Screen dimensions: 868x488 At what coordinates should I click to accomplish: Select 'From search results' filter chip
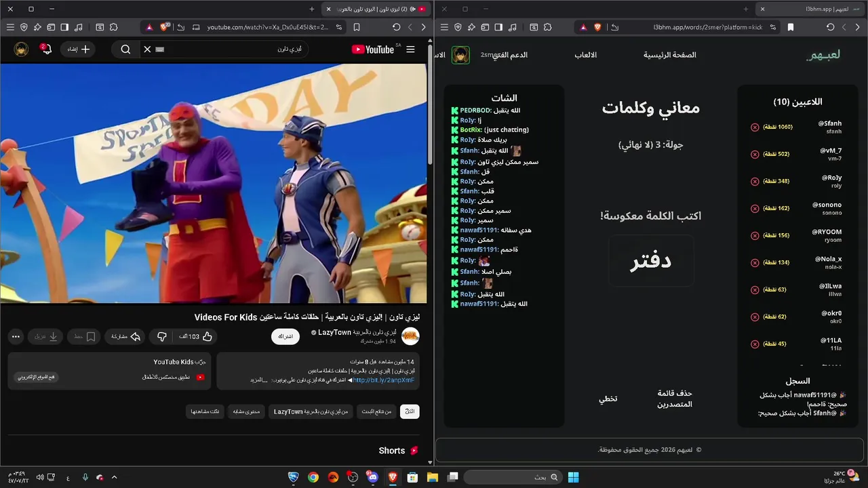coord(376,411)
